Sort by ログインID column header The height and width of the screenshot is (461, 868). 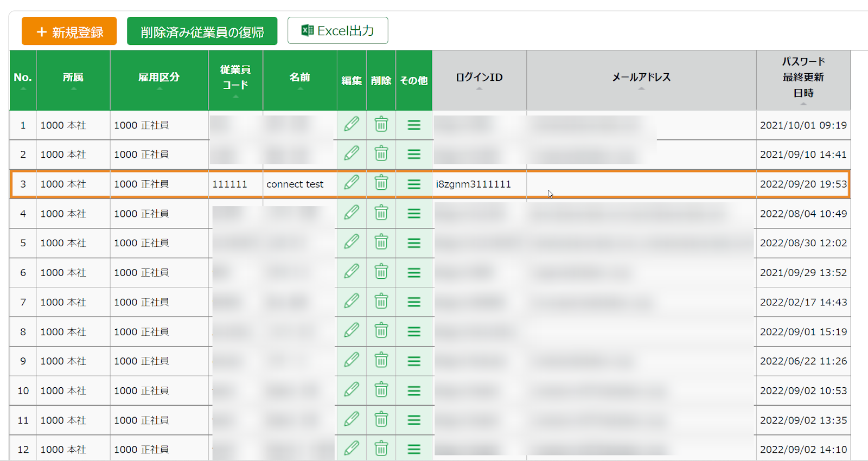click(479, 80)
